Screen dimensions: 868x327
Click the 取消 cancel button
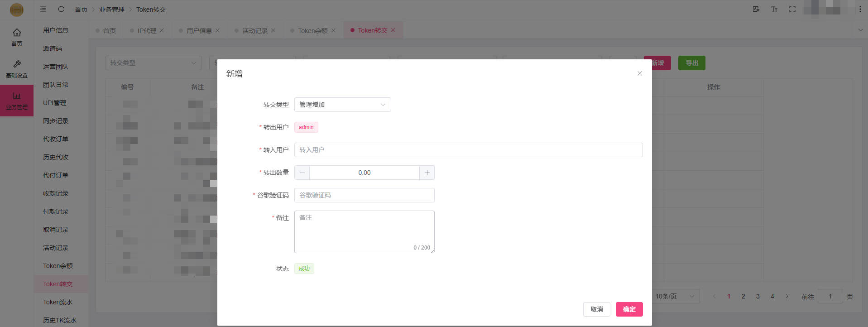coord(596,309)
